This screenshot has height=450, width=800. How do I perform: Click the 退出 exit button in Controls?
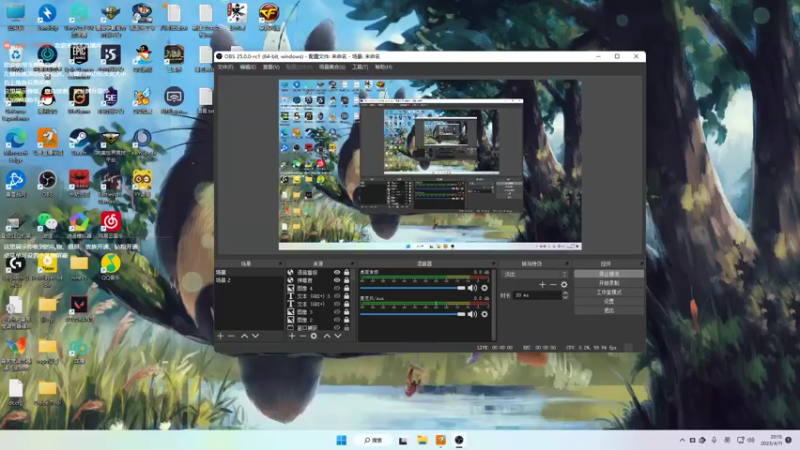tap(609, 310)
